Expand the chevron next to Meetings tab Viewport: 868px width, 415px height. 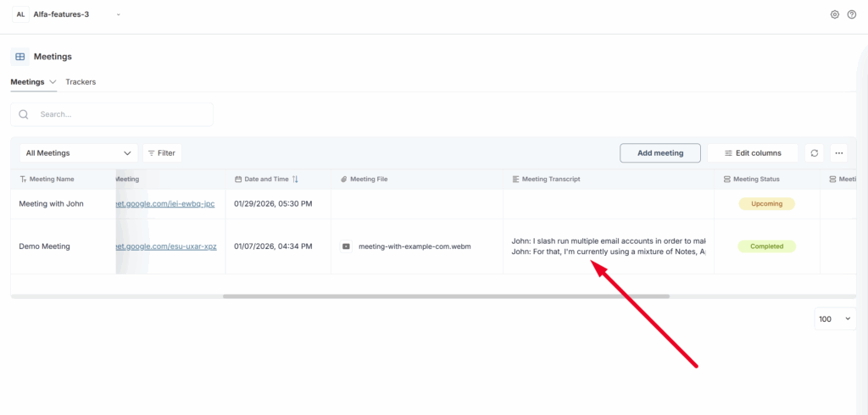[53, 82]
